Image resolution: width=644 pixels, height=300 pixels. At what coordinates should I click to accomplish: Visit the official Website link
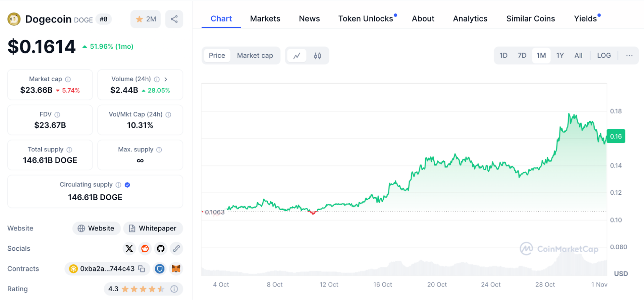97,229
